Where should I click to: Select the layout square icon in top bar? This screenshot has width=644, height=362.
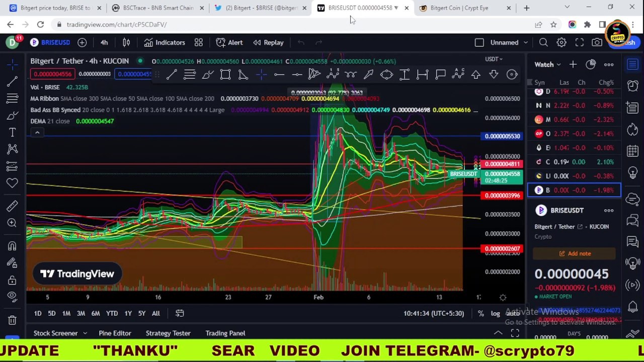tap(479, 43)
